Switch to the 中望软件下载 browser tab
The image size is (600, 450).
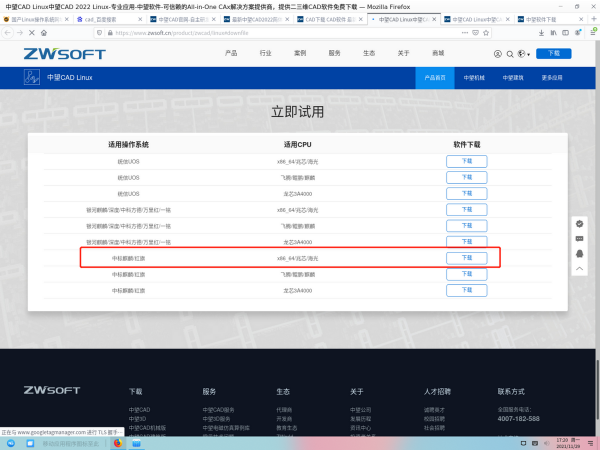[x=551, y=19]
